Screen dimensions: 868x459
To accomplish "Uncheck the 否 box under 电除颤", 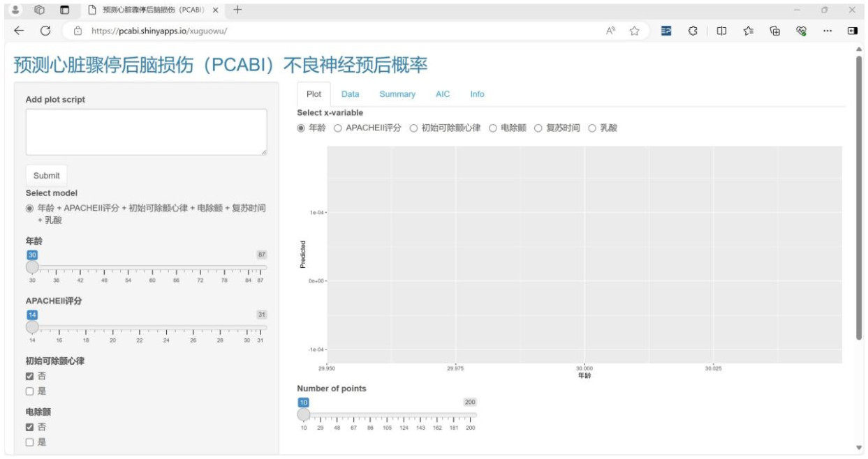I will 29,427.
